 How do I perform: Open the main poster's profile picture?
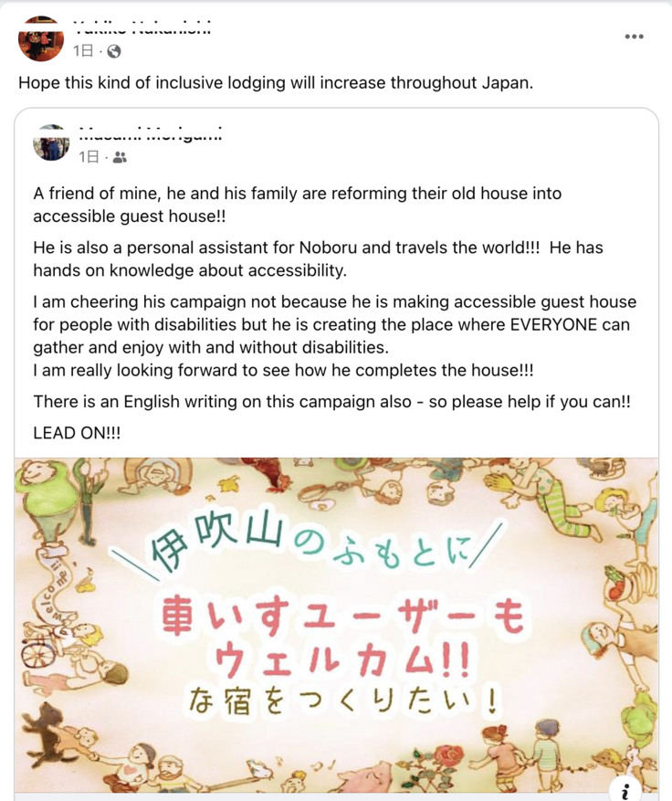(41, 38)
